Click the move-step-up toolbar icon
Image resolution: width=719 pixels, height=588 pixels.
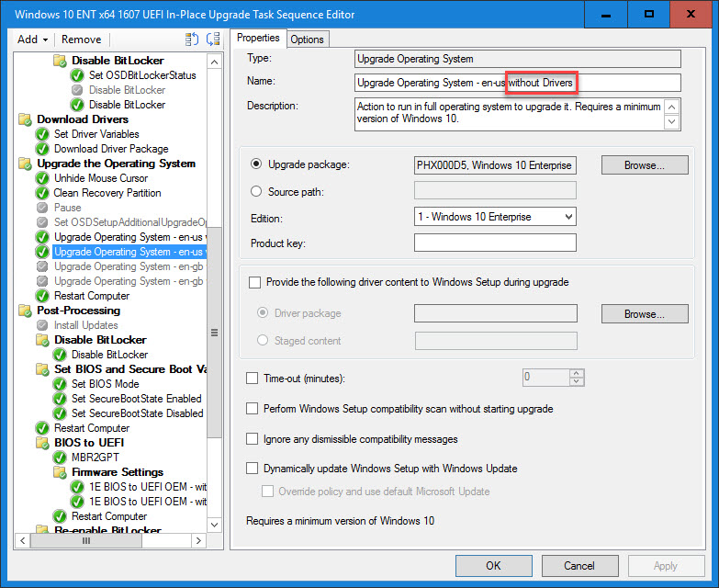192,40
